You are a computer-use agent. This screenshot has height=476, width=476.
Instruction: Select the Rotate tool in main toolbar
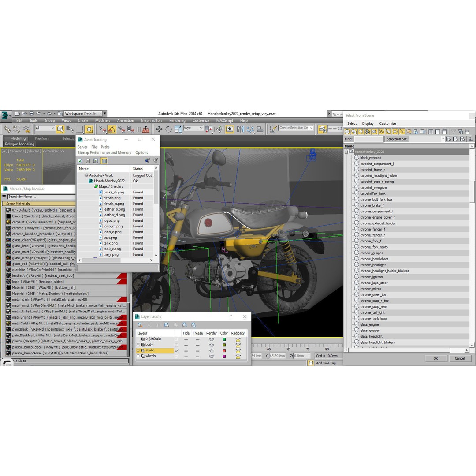pyautogui.click(x=168, y=129)
